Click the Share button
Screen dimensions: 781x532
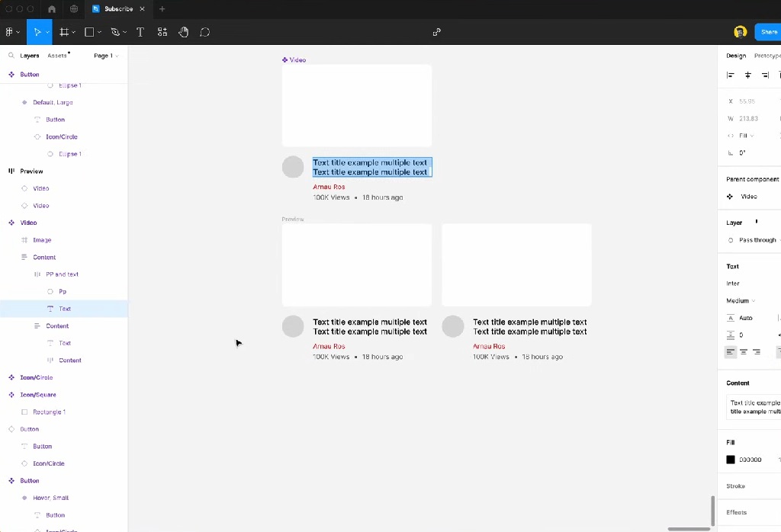click(x=769, y=32)
